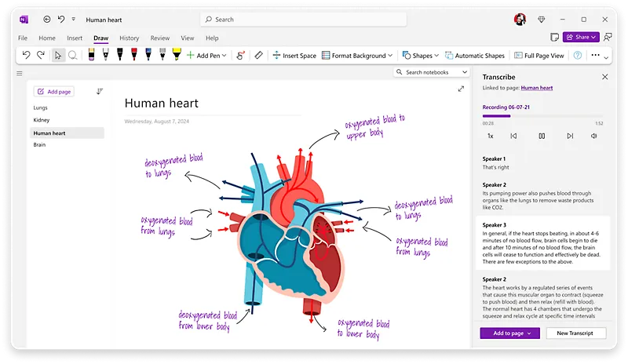Viewport: 628px width, 364px height.
Task: Expand the page with the diagonal arrows icon
Action: [x=461, y=89]
